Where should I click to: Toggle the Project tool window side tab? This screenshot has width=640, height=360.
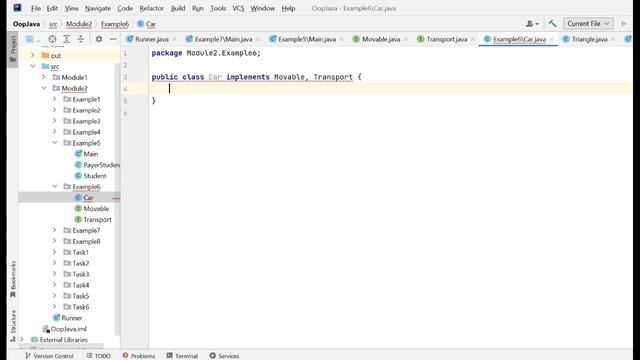pyautogui.click(x=13, y=49)
